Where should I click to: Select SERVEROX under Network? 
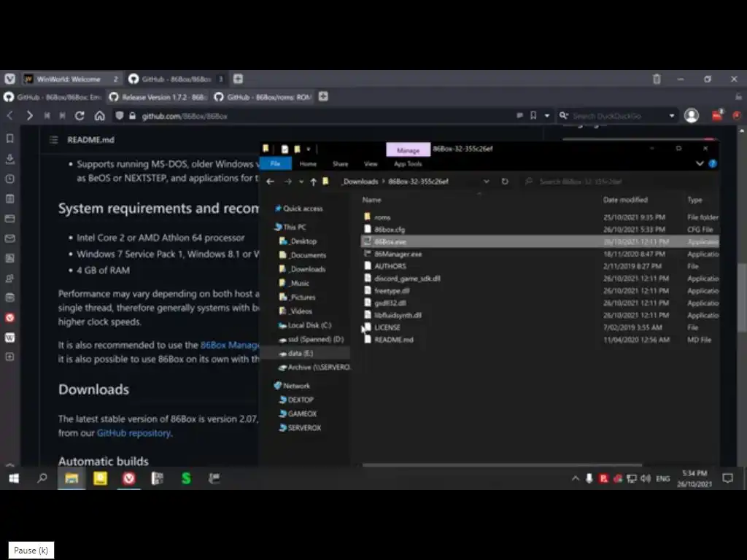point(304,427)
